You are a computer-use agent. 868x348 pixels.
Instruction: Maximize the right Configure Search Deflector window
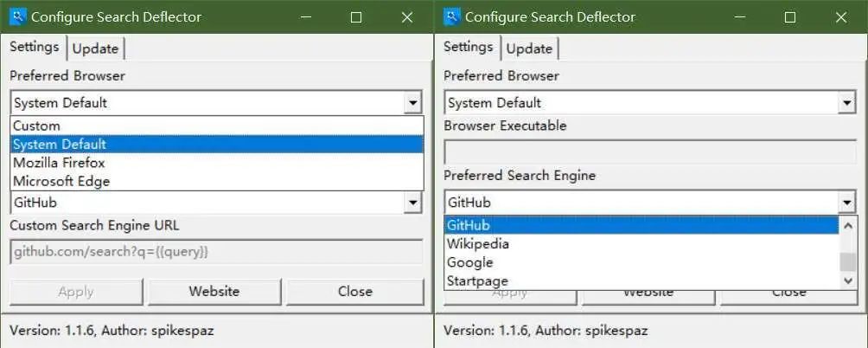[x=789, y=17]
